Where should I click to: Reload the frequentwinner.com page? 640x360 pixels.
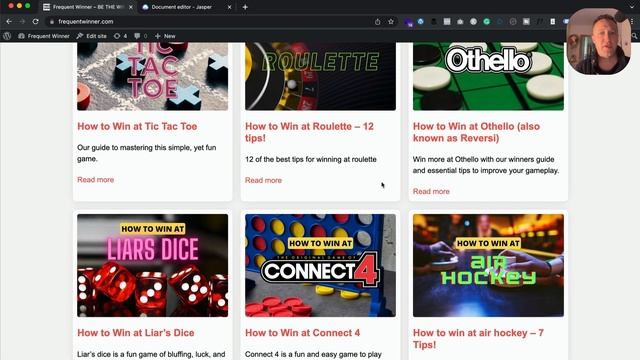[x=36, y=21]
